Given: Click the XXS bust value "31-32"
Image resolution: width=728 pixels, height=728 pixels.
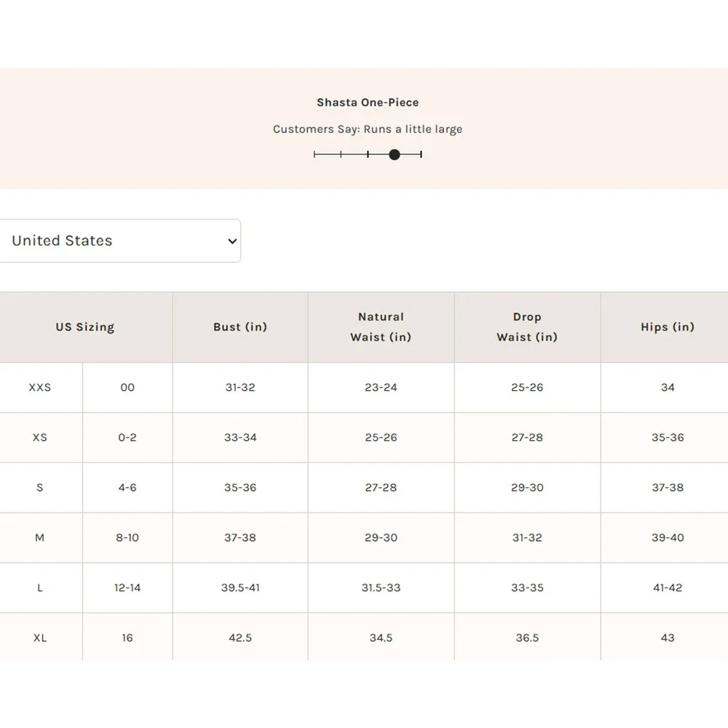Looking at the screenshot, I should point(240,387).
